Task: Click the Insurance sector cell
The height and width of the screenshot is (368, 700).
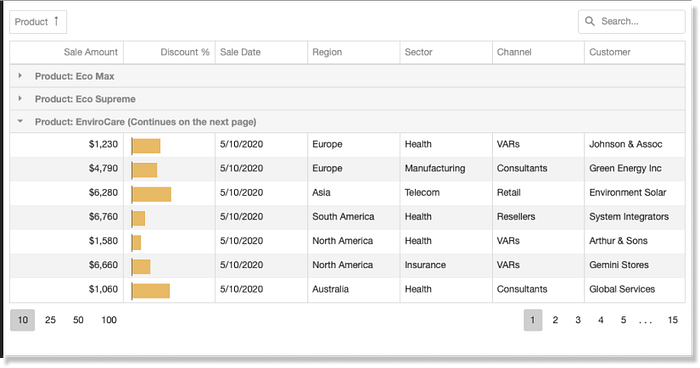Action: [446, 265]
